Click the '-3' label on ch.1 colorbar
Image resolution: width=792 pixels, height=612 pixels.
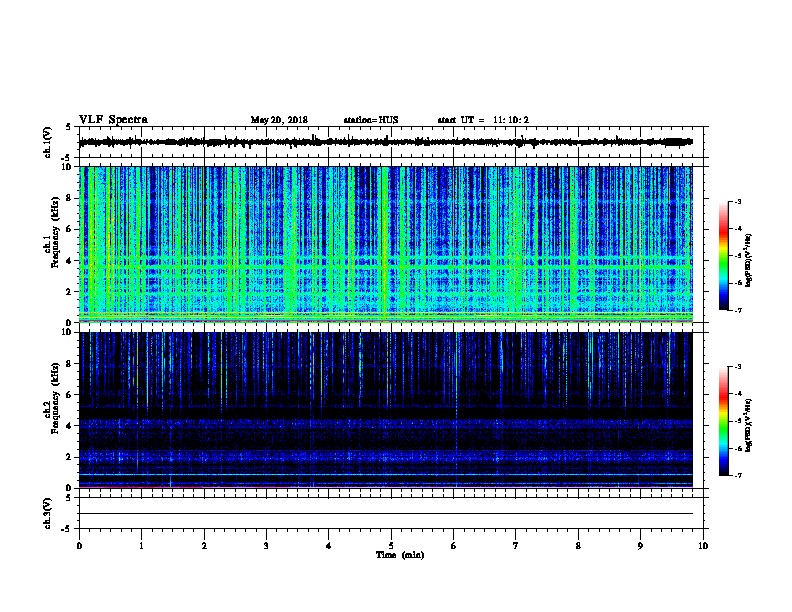pos(737,202)
